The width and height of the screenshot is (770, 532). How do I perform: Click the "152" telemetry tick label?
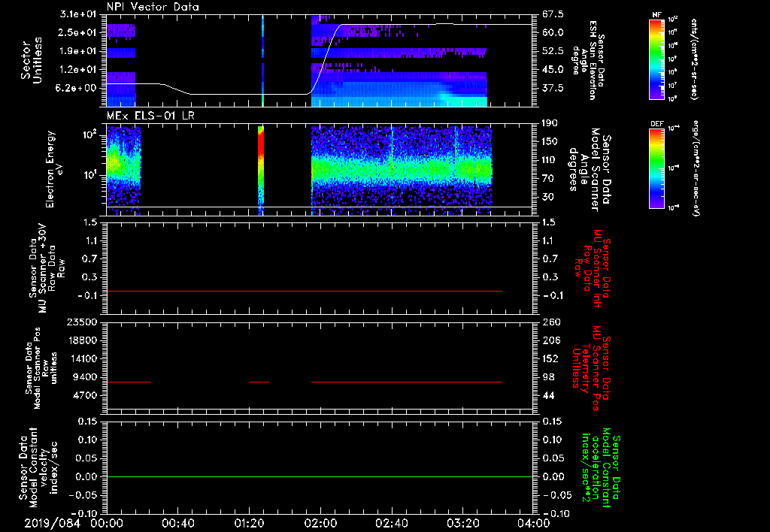click(x=550, y=358)
